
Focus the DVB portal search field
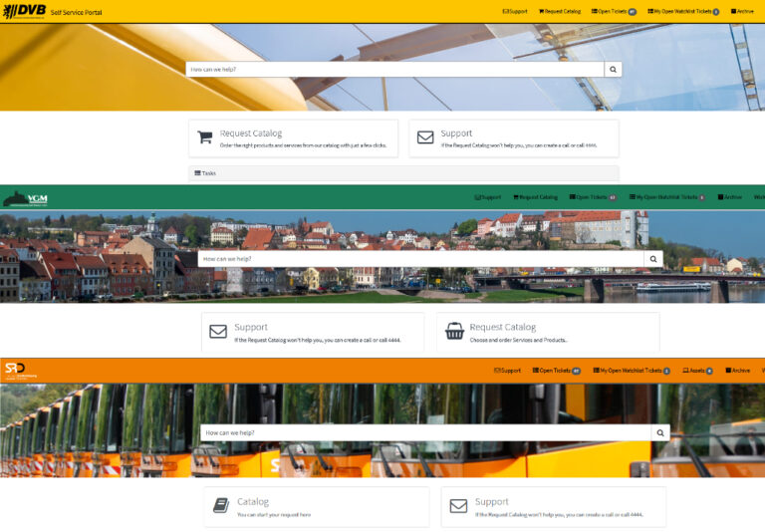tap(394, 70)
